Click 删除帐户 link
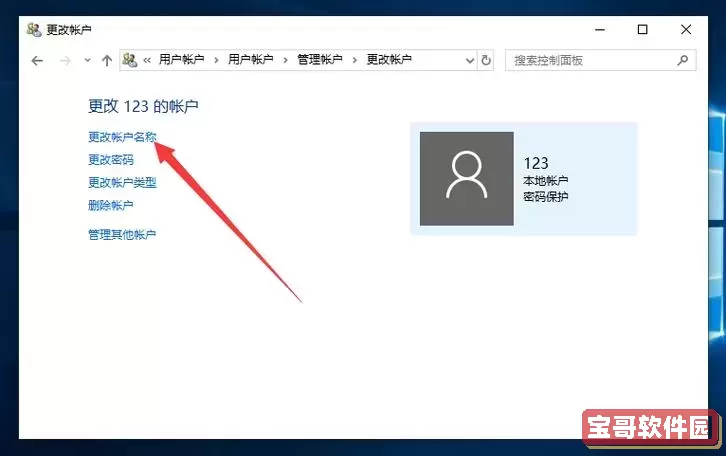Screen dimensions: 726x456 point(111,205)
